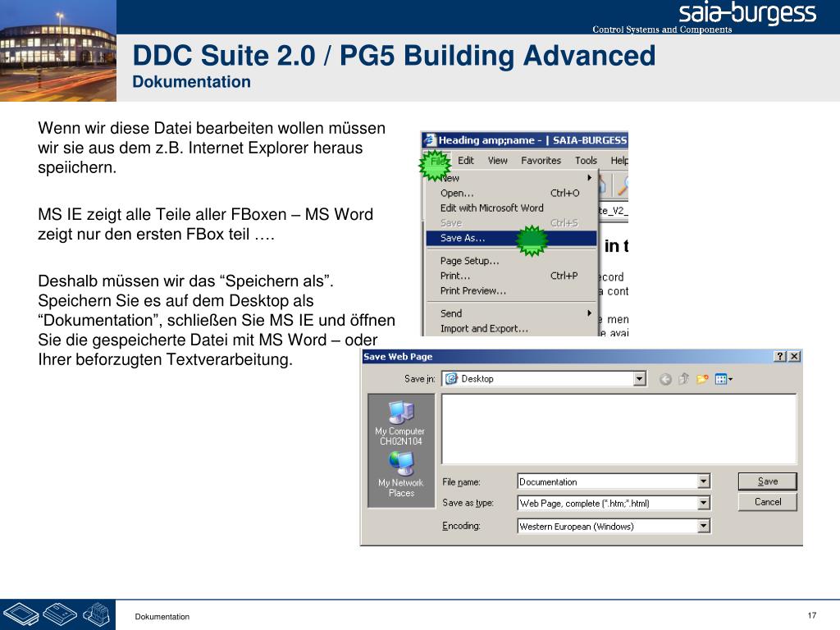Close the Save Web Page dialog
The height and width of the screenshot is (630, 840).
(x=795, y=356)
